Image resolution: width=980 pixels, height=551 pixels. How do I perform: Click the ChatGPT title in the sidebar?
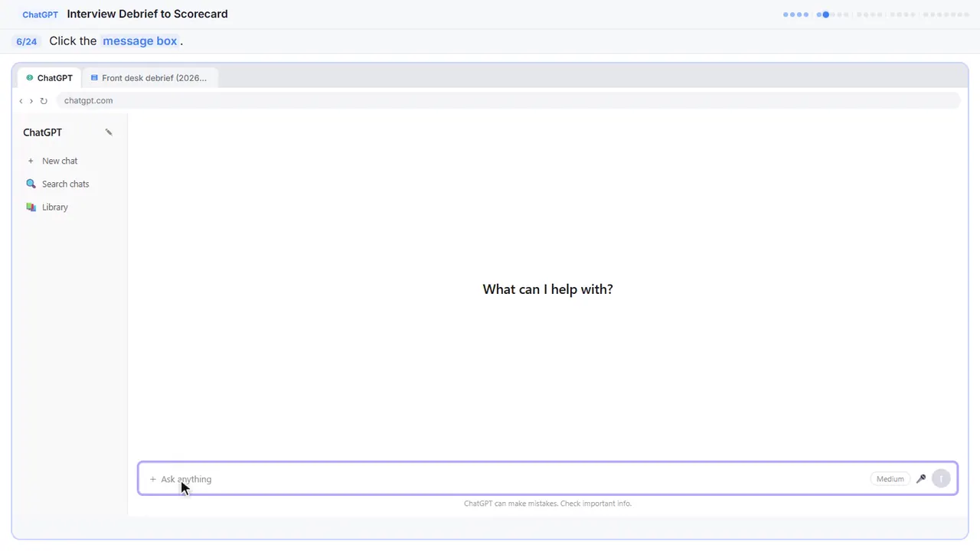tap(42, 132)
